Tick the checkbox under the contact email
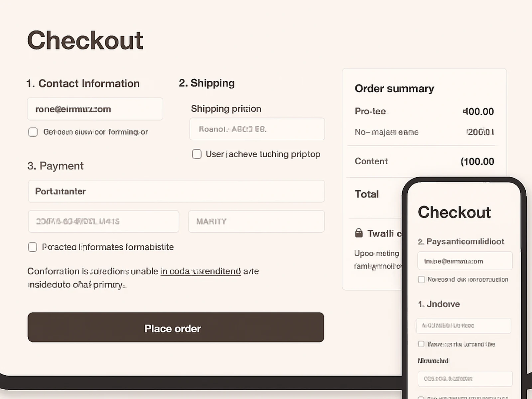The height and width of the screenshot is (399, 532). [33, 132]
